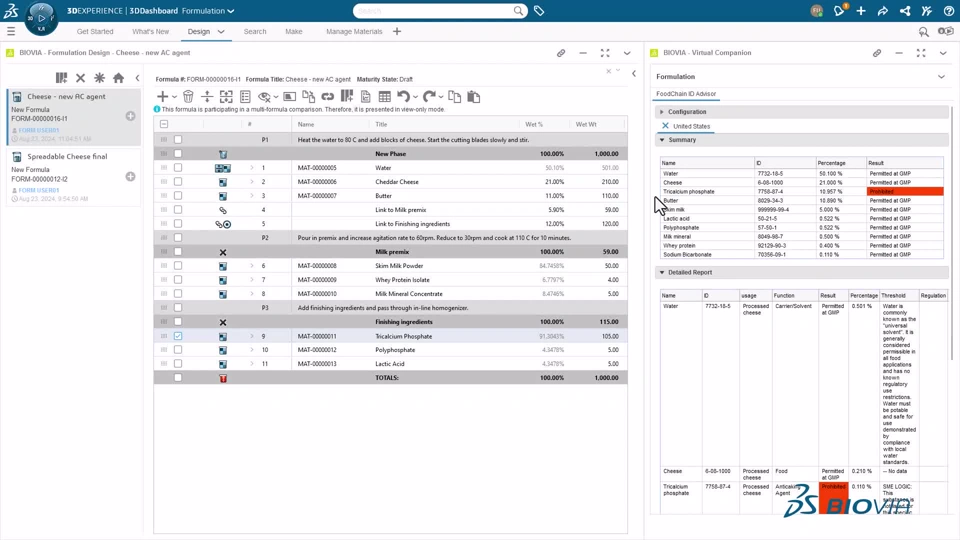Check the Butter row checkbox
960x540 pixels.
[x=178, y=195]
